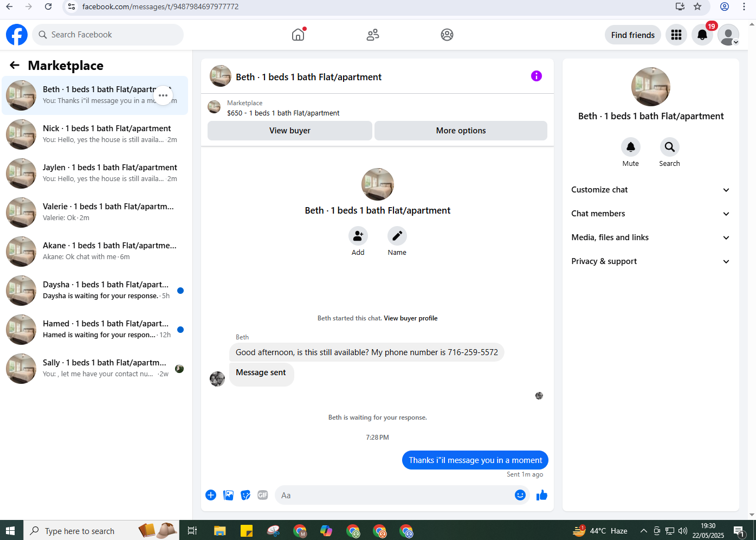Open the emoji picker in message box

[x=520, y=495]
